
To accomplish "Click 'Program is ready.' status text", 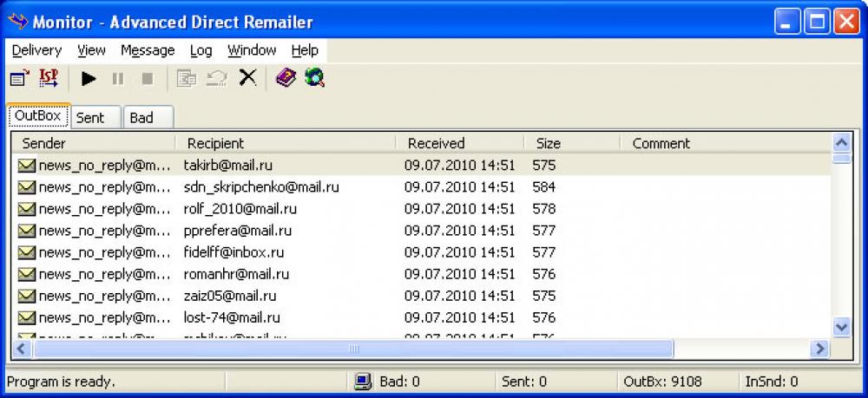I will click(62, 382).
